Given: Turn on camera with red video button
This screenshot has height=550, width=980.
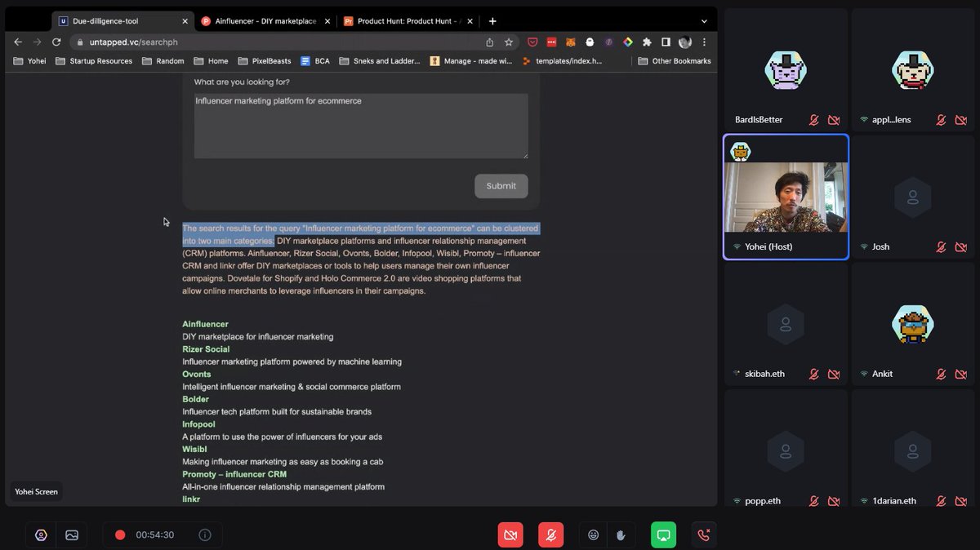Looking at the screenshot, I should (510, 534).
